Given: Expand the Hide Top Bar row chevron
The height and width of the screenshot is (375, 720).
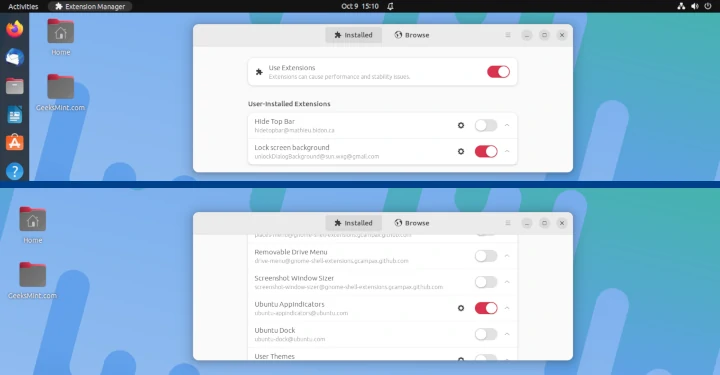Looking at the screenshot, I should click(x=507, y=125).
